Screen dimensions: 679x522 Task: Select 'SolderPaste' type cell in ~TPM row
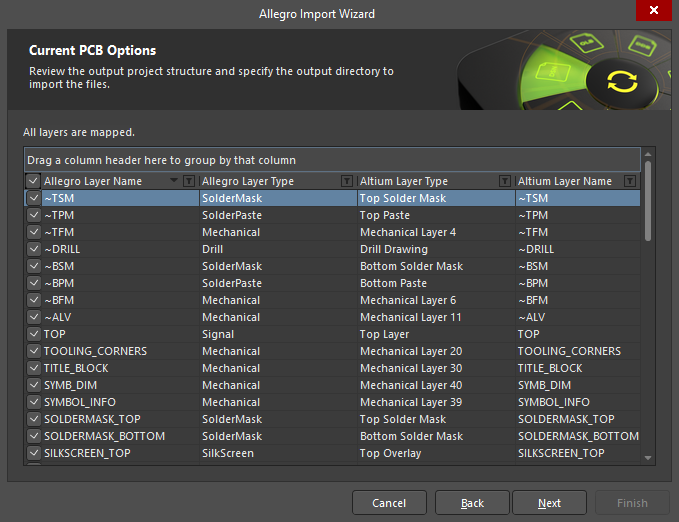[278, 215]
